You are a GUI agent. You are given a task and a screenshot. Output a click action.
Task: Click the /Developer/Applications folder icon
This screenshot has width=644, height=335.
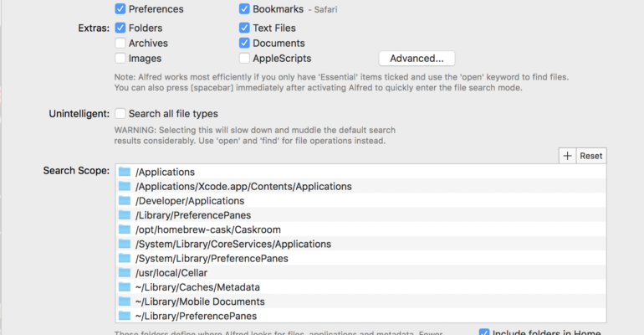pos(125,201)
